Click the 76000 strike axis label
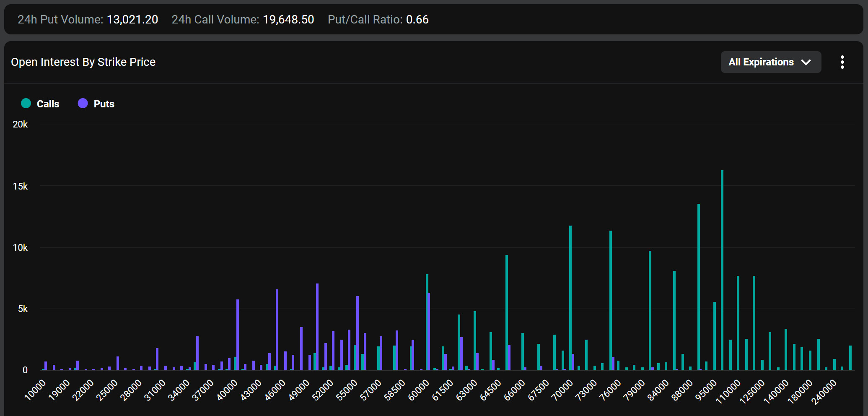Viewport: 868px width, 416px height. pyautogui.click(x=610, y=390)
